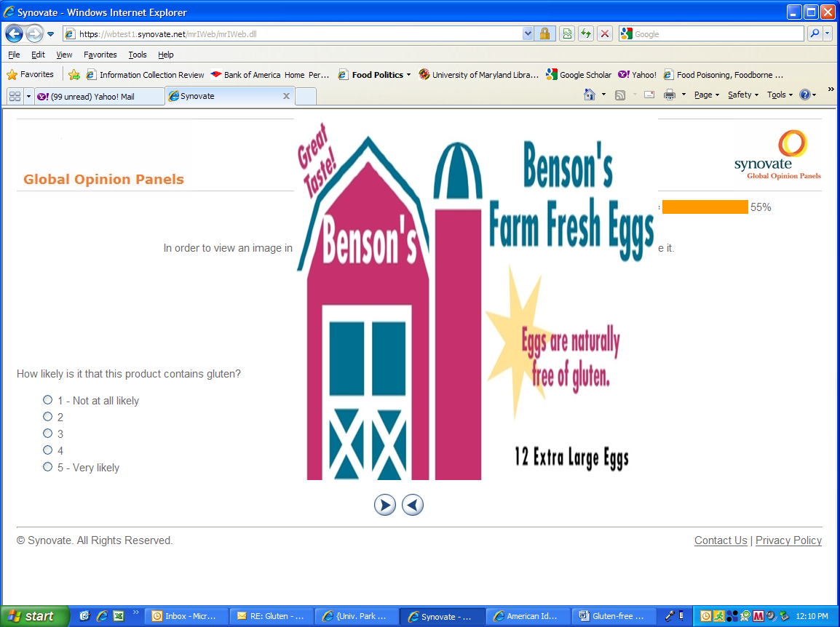Screen dimensions: 840x627
Task: Click the address bar URL field
Action: point(293,33)
